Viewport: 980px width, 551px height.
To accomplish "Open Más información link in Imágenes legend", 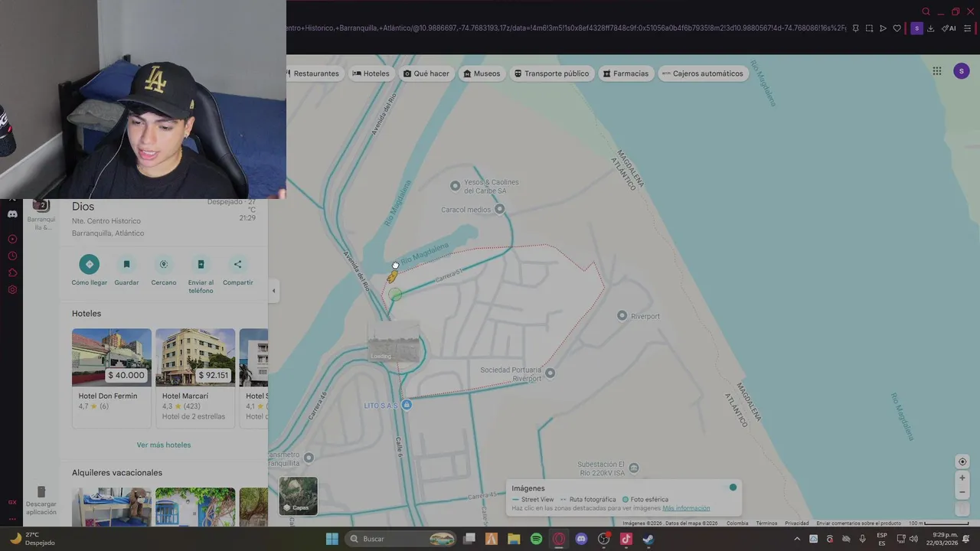I will click(686, 508).
